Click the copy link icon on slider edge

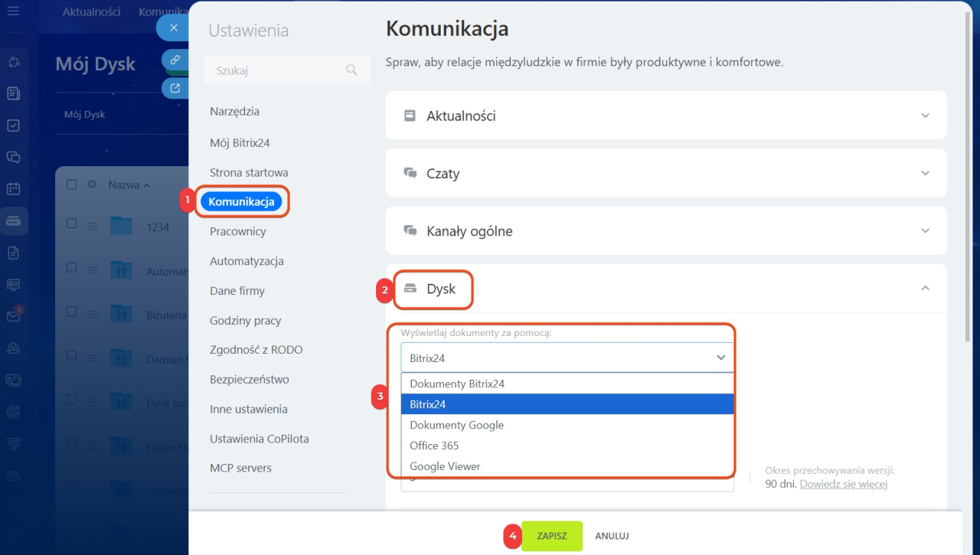point(175,60)
